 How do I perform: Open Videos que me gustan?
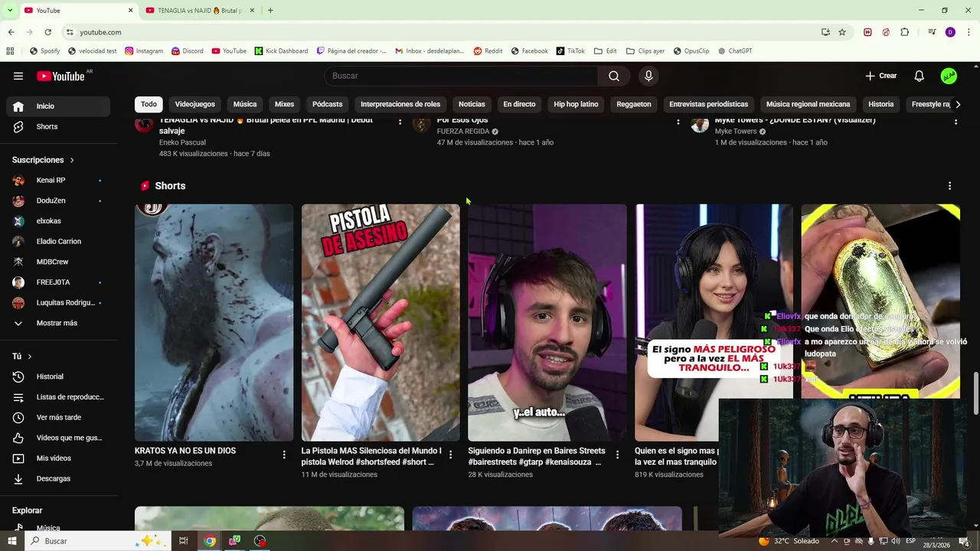58,438
